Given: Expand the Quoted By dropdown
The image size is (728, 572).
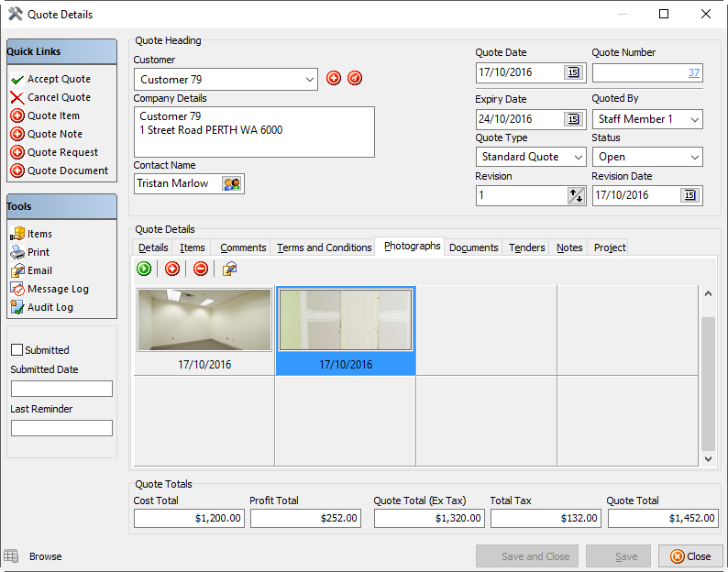Looking at the screenshot, I should 694,119.
